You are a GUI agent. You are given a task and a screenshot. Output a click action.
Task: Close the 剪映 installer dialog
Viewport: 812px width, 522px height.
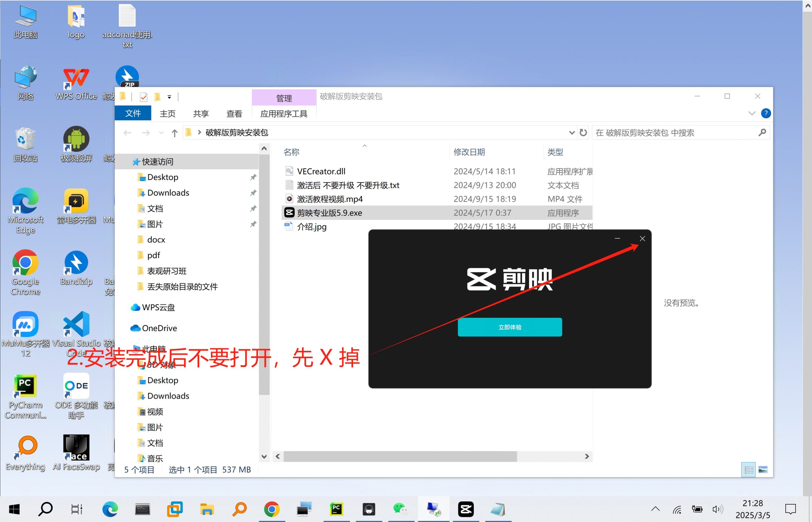[x=642, y=239]
